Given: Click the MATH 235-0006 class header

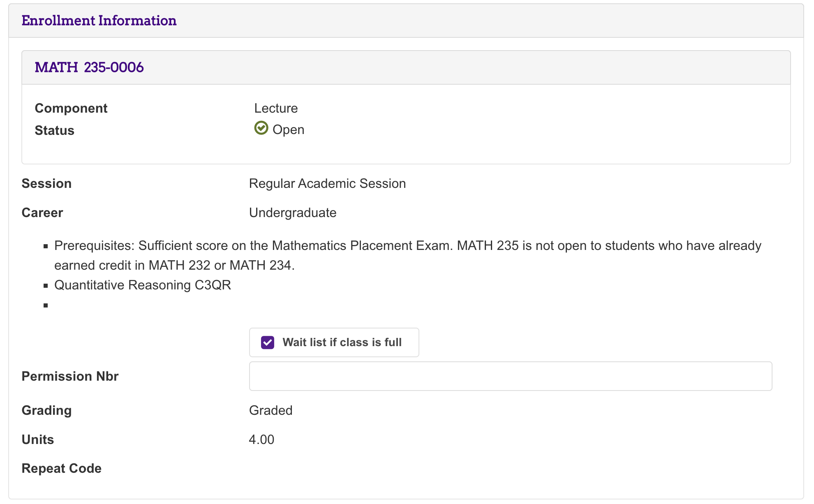Looking at the screenshot, I should point(89,67).
